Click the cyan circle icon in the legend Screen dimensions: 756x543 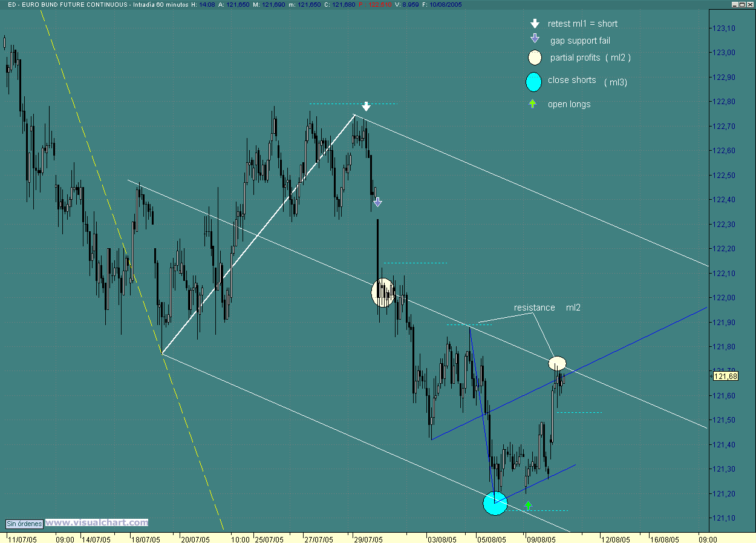click(x=534, y=81)
